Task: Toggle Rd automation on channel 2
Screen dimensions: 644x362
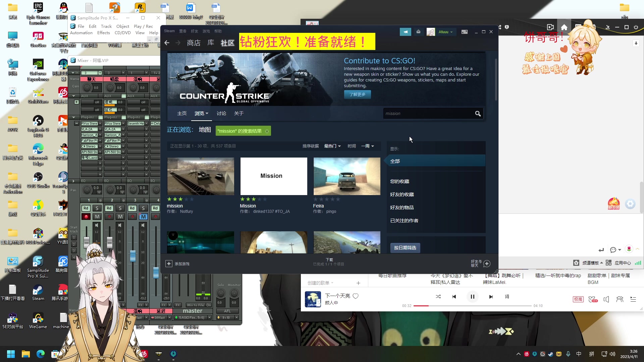Action: 109,208
